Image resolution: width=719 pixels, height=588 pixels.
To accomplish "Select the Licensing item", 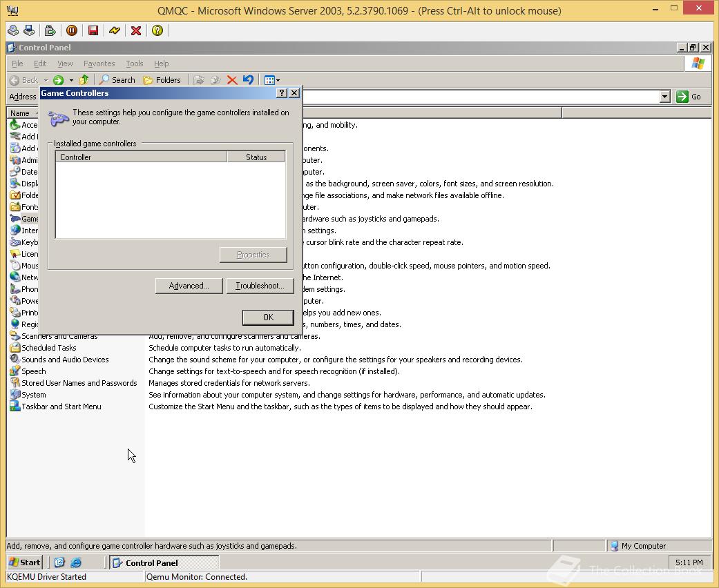I will 24,254.
